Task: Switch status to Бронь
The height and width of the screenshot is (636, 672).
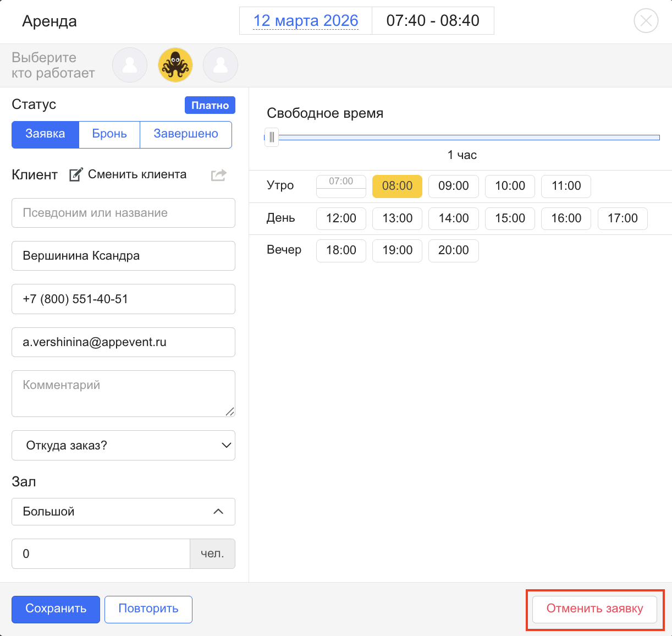Action: point(109,134)
